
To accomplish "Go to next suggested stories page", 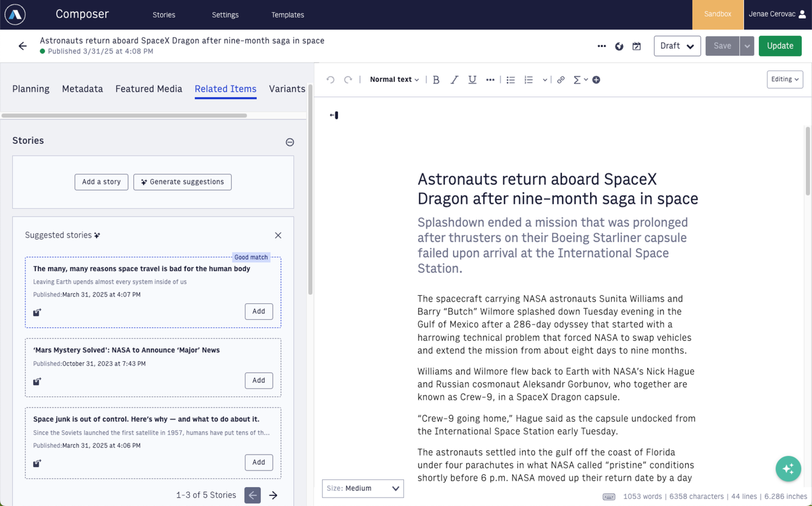I will 273,495.
